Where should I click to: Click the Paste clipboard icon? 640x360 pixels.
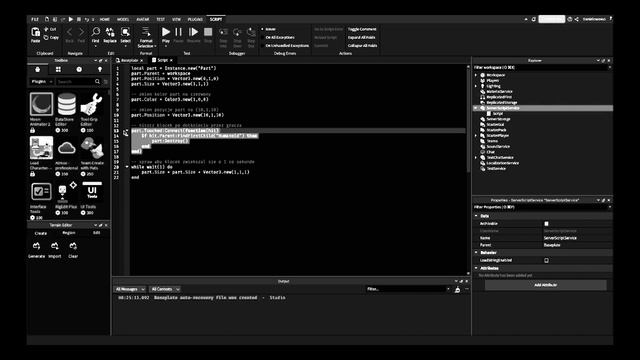pos(36,32)
